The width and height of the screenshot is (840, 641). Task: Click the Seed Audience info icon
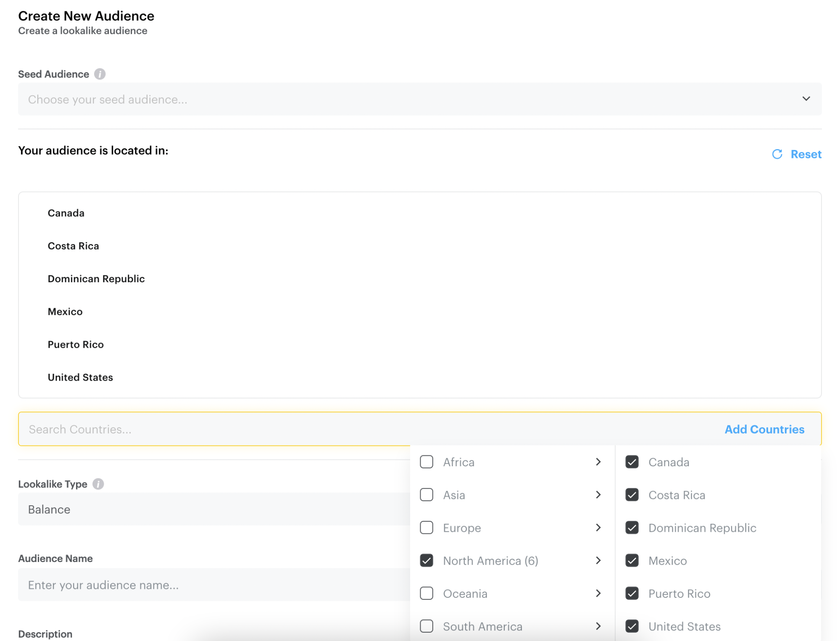click(x=100, y=74)
